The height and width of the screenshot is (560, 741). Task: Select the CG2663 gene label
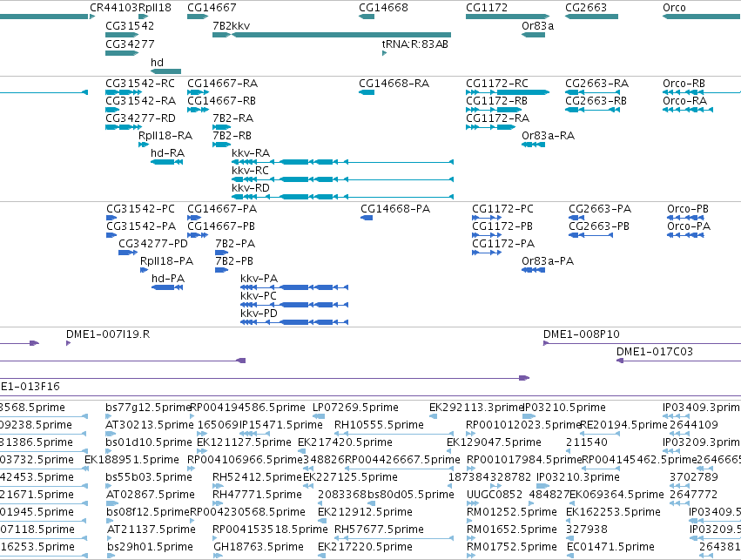[x=586, y=8]
